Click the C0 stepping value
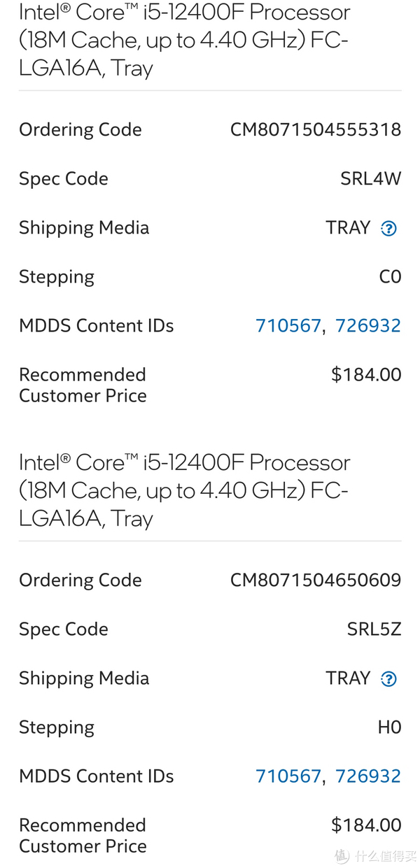Image resolution: width=420 pixels, height=868 pixels. point(390,277)
